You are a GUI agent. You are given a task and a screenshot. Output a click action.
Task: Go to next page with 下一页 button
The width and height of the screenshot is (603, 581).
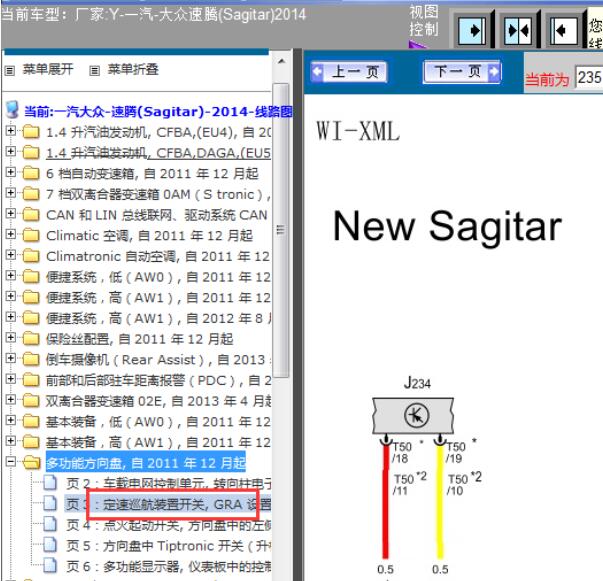tap(462, 72)
